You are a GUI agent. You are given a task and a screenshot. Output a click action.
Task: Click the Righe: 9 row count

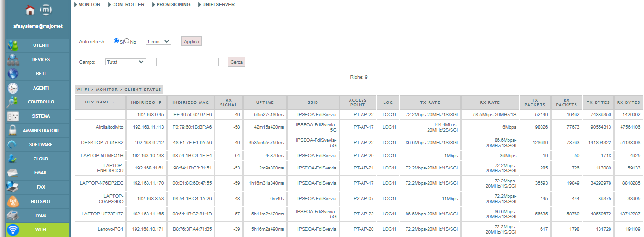pos(359,77)
